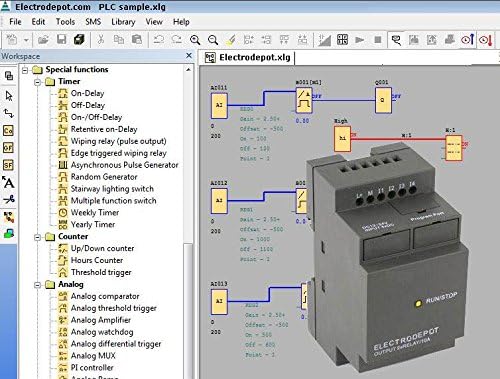
Task: Select the connect wire tool in sidebar
Action: (x=9, y=113)
